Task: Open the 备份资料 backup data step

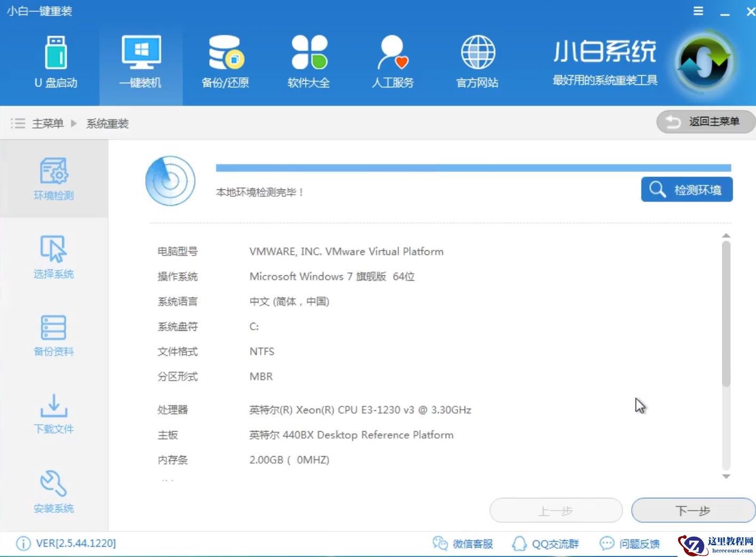Action: [53, 335]
